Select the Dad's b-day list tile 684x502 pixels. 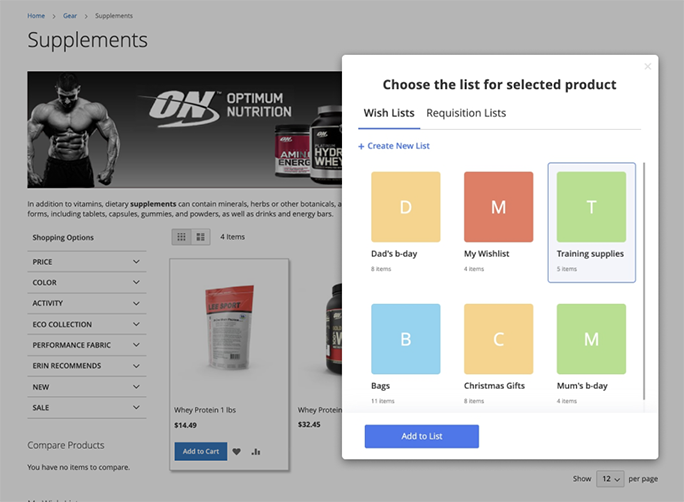tap(406, 222)
